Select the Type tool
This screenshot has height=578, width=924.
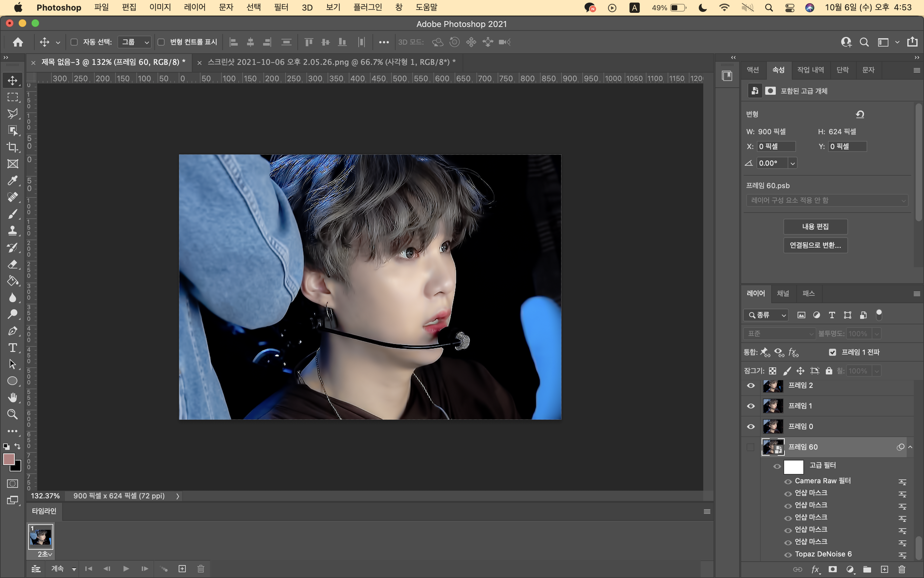click(x=13, y=348)
